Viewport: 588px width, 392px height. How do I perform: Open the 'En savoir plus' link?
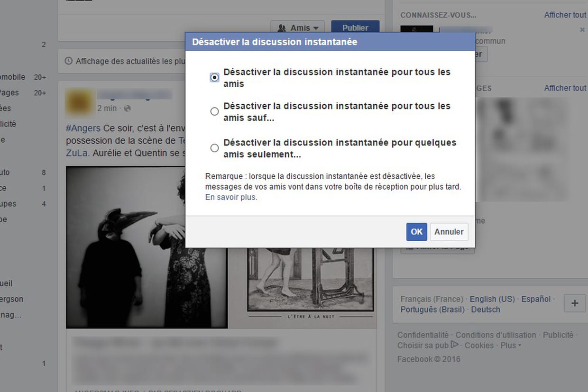pyautogui.click(x=231, y=197)
